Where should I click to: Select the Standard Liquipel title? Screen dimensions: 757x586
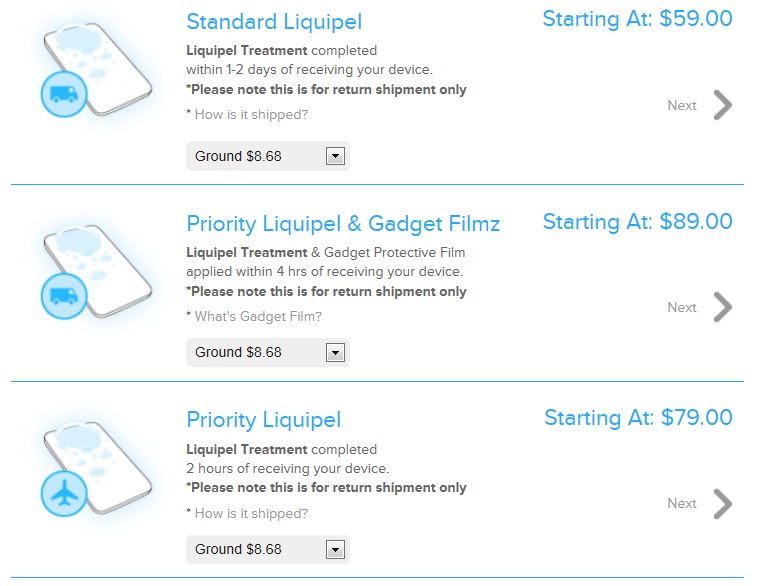[x=274, y=21]
